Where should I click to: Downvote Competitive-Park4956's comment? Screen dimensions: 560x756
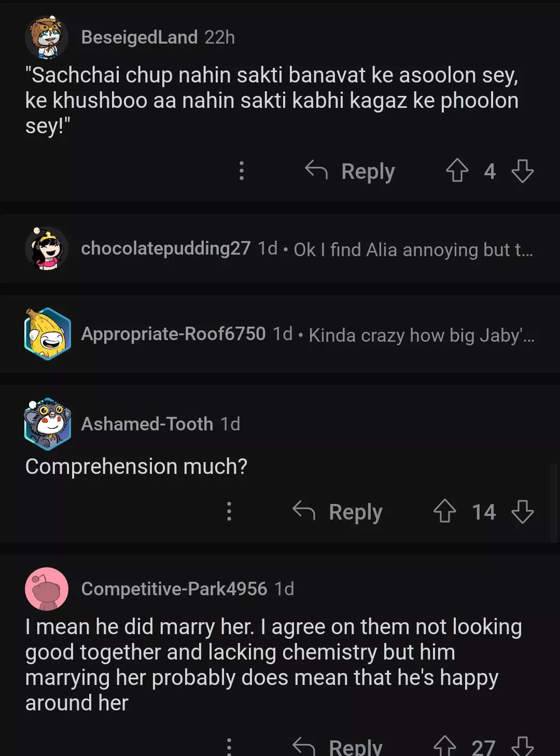(x=522, y=747)
